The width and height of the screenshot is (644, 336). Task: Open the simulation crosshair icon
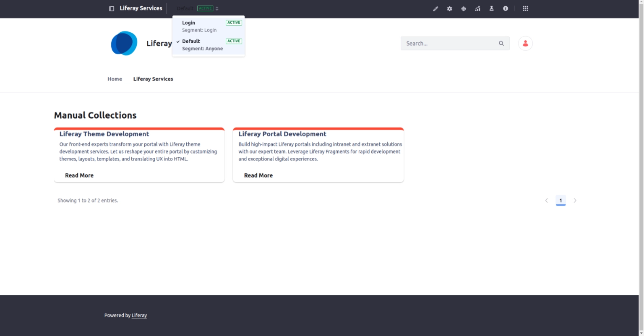[464, 8]
